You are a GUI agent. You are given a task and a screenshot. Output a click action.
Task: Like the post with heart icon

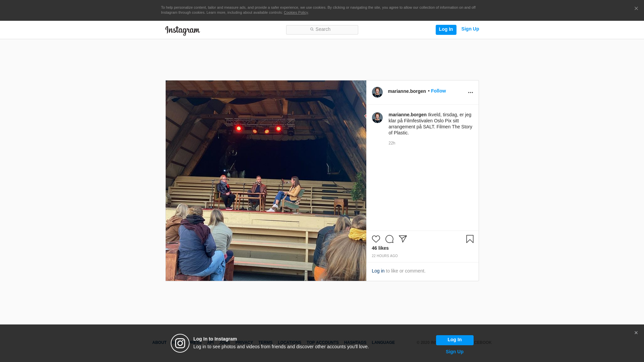(376, 239)
